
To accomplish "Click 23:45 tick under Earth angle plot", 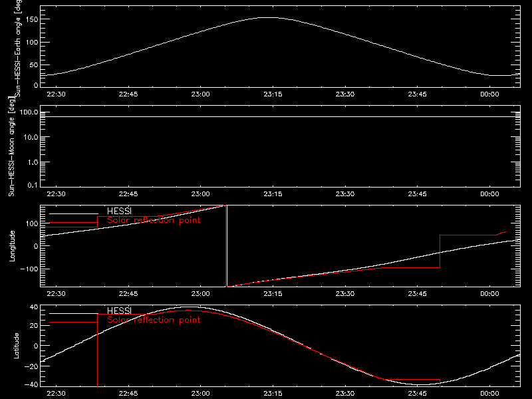I will tap(418, 94).
